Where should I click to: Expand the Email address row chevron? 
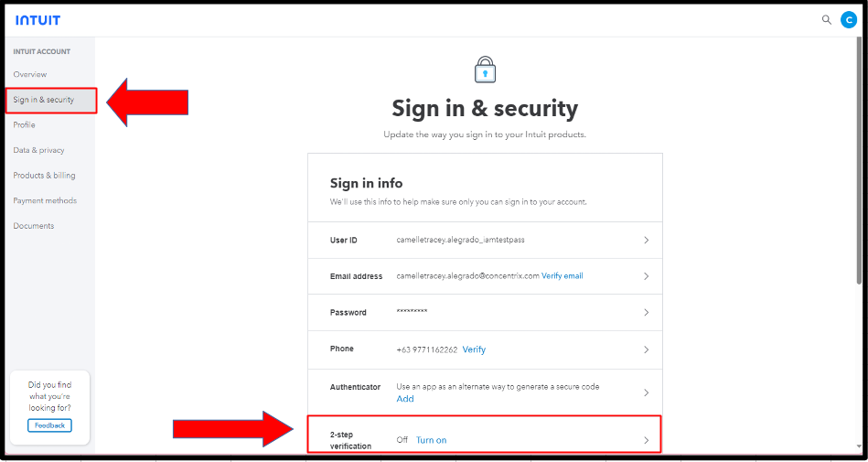[x=646, y=276]
